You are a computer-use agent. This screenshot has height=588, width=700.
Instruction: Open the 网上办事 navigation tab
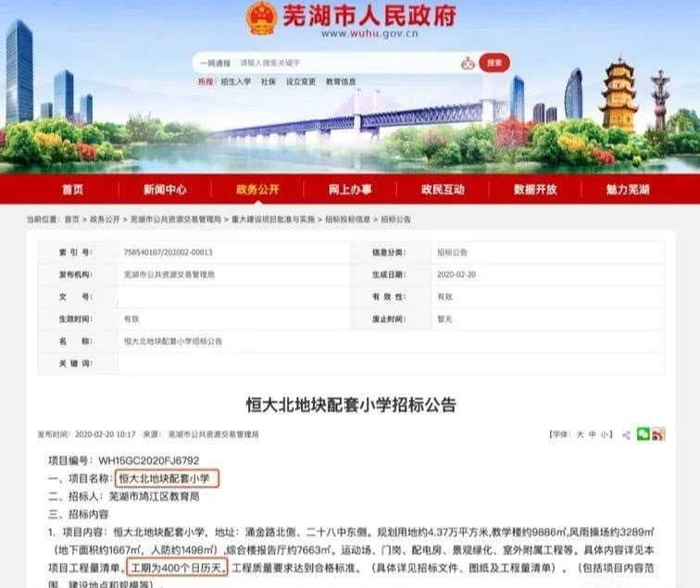[x=350, y=189]
